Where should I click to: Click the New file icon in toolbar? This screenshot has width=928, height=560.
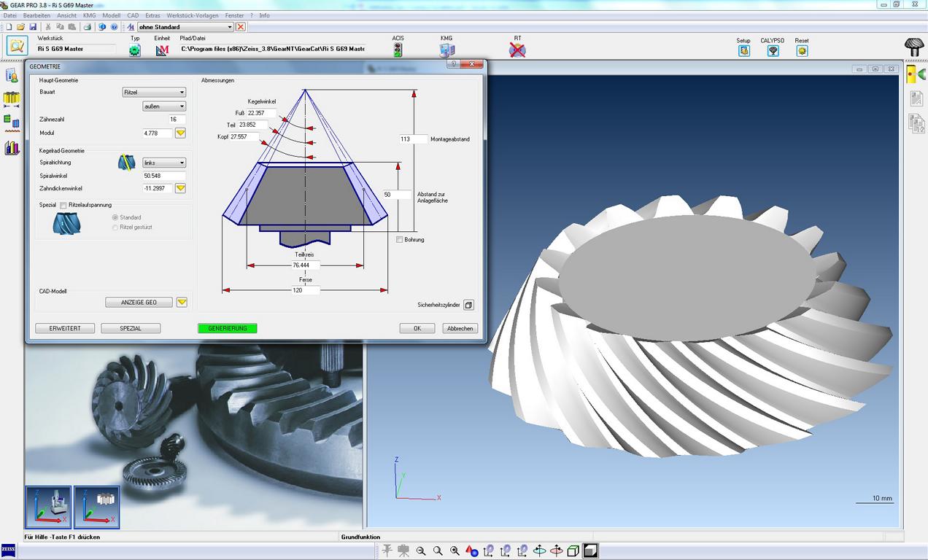9,27
